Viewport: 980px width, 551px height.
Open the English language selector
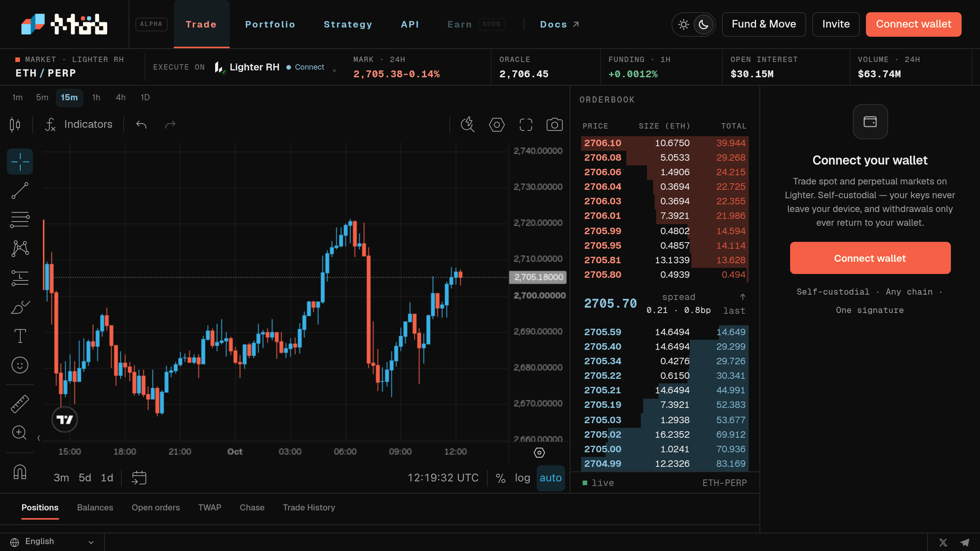(x=52, y=542)
